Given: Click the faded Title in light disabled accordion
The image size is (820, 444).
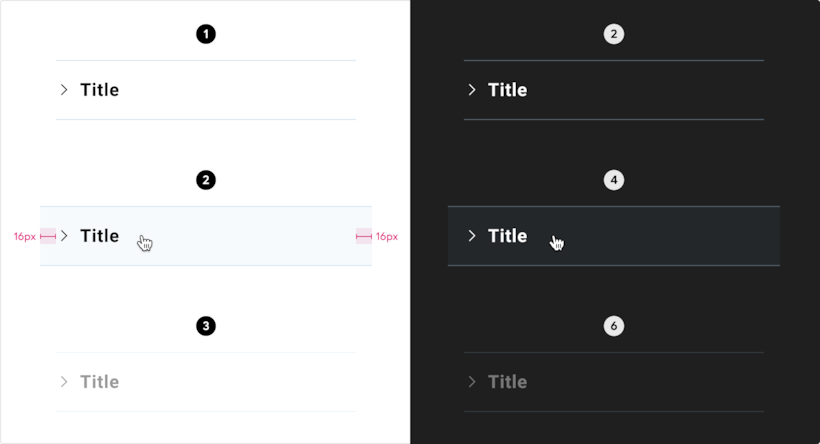Looking at the screenshot, I should (x=100, y=382).
